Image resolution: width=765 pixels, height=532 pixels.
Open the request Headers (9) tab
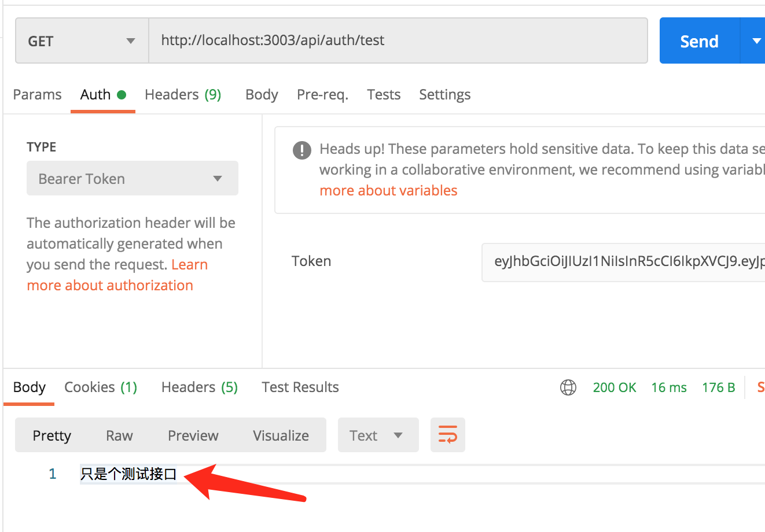tap(183, 94)
